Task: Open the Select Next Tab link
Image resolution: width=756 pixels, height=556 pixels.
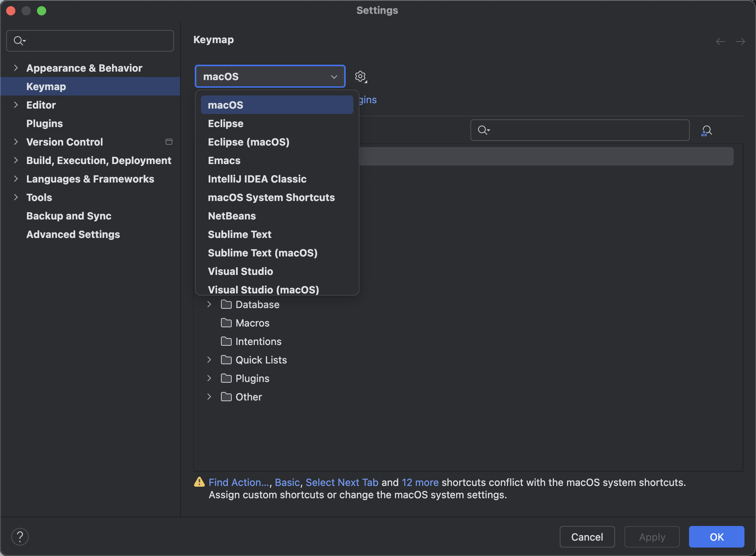Action: coord(342,482)
